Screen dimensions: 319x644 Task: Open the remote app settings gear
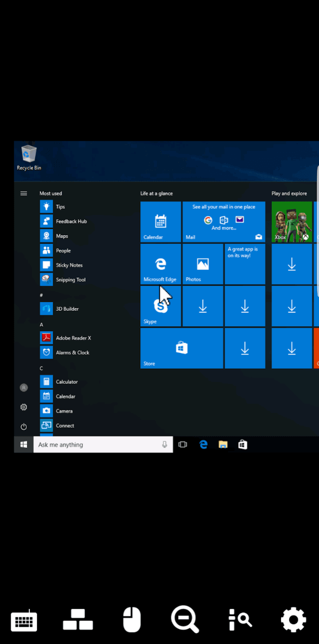click(294, 620)
